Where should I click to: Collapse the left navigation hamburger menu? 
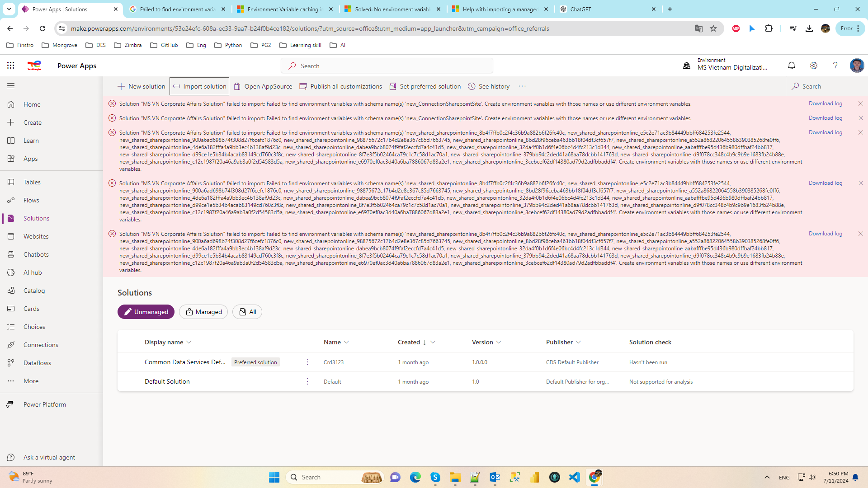(11, 85)
